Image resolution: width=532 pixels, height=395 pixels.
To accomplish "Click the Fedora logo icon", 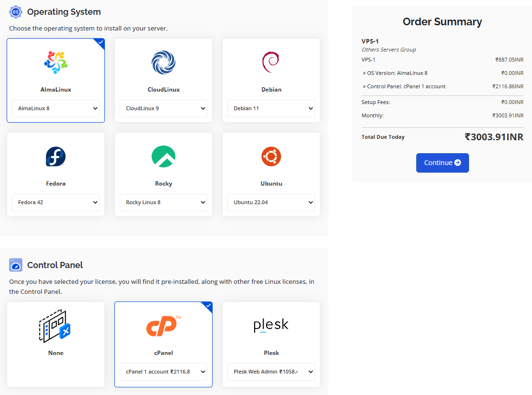I will (56, 156).
